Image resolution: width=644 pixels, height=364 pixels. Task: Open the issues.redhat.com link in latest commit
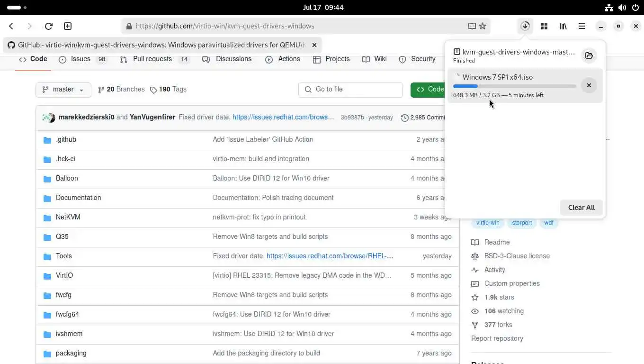pos(283,117)
